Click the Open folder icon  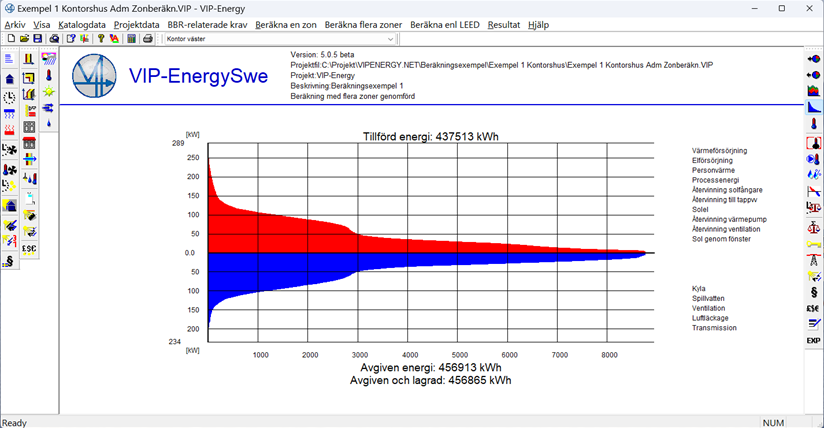24,39
